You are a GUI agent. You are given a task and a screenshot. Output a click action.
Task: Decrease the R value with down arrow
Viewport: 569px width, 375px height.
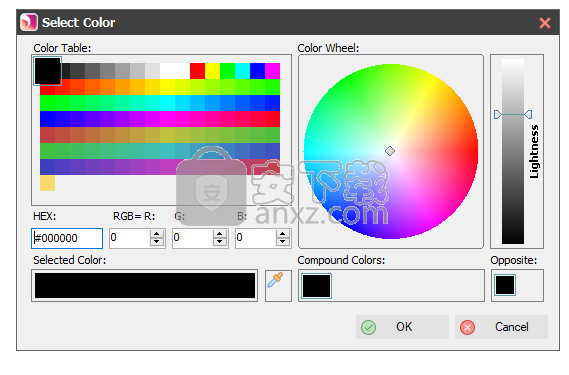coord(157,242)
